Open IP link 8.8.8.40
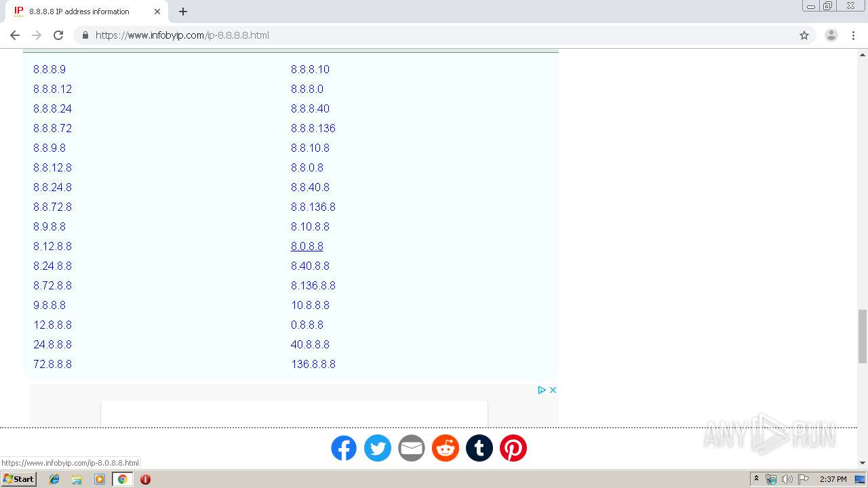Screen dimensions: 868x488 click(x=310, y=108)
